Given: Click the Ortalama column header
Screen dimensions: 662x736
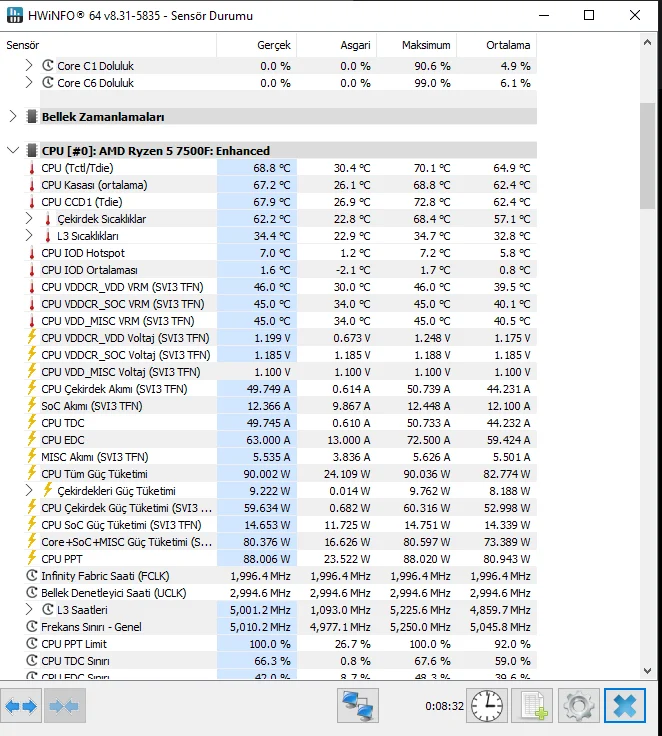Looking at the screenshot, I should [x=497, y=45].
